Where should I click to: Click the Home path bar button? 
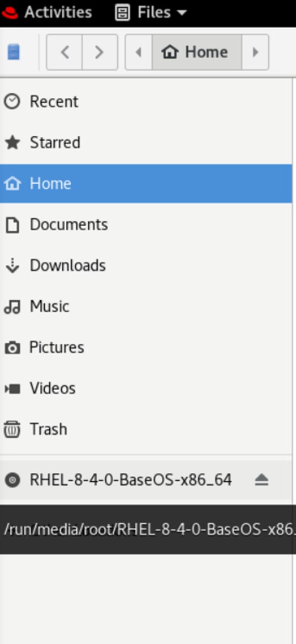tap(197, 52)
